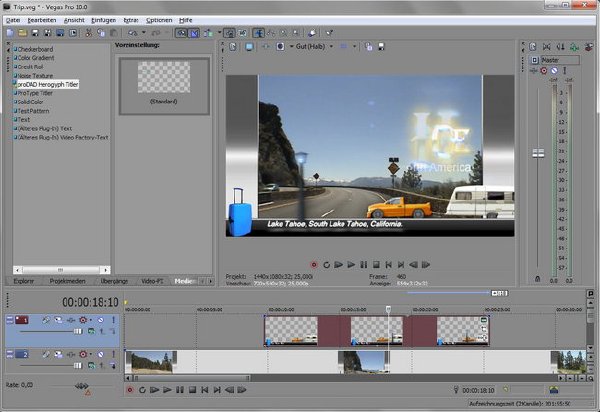
Task: Minimize track 1 with its collapse button
Action: (10, 319)
